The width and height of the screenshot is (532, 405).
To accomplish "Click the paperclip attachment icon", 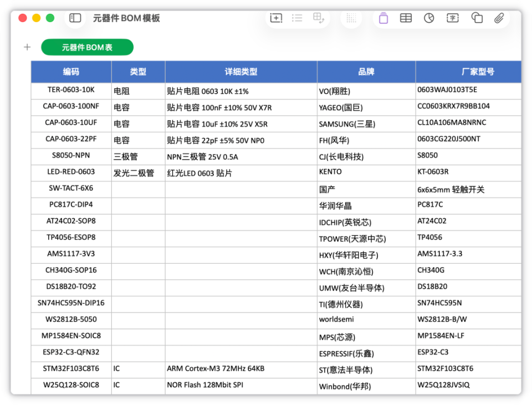I will coord(499,18).
